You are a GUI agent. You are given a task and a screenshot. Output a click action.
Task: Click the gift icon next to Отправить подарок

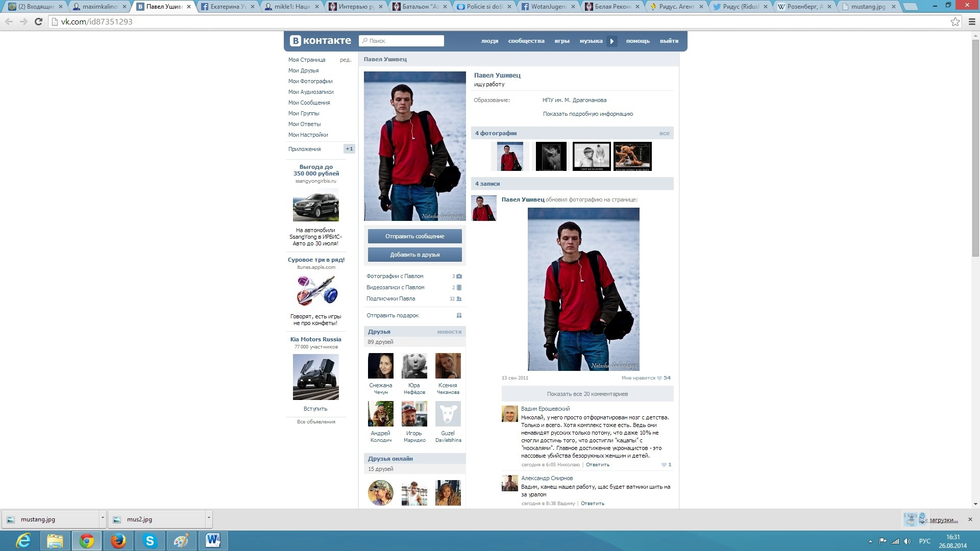[459, 315]
